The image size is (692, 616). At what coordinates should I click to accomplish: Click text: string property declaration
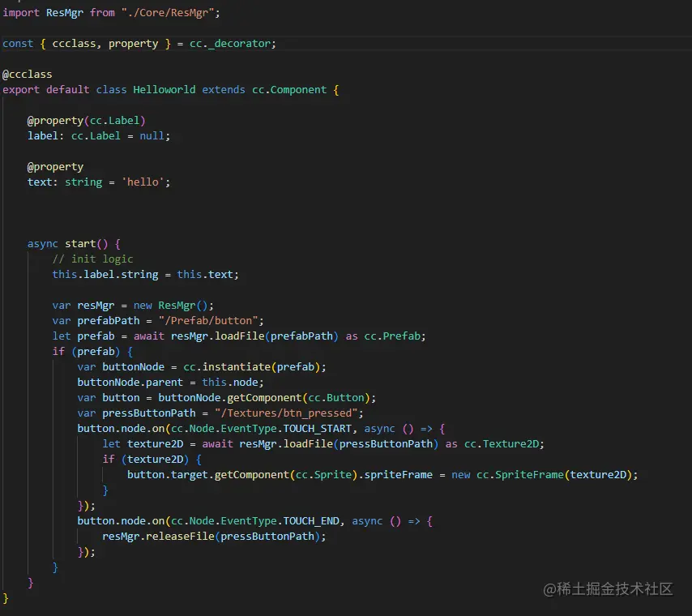pos(99,182)
